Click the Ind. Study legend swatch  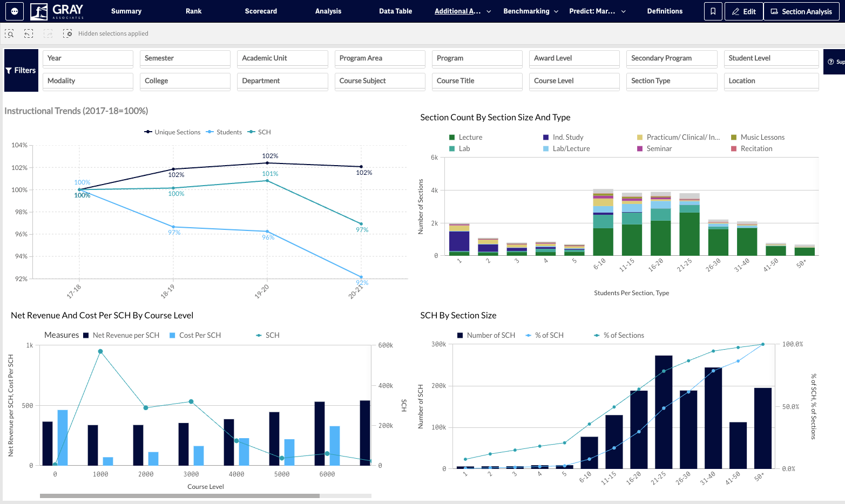point(546,138)
